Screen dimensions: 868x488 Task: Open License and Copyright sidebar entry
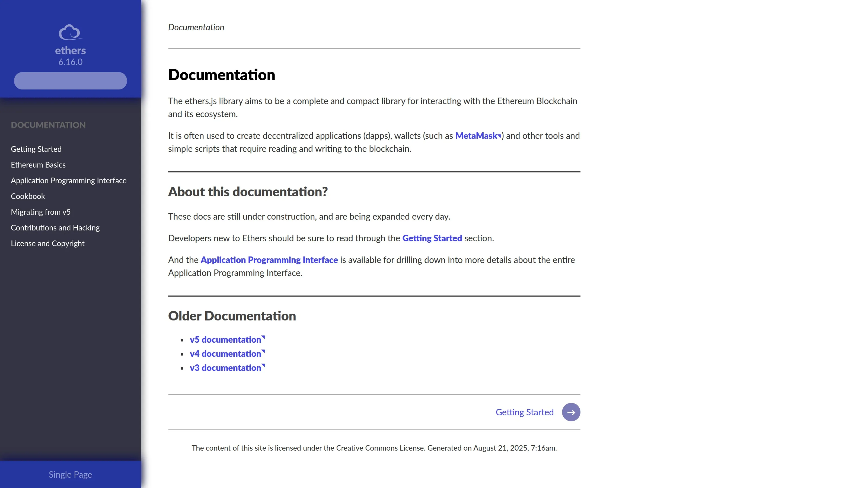(47, 243)
